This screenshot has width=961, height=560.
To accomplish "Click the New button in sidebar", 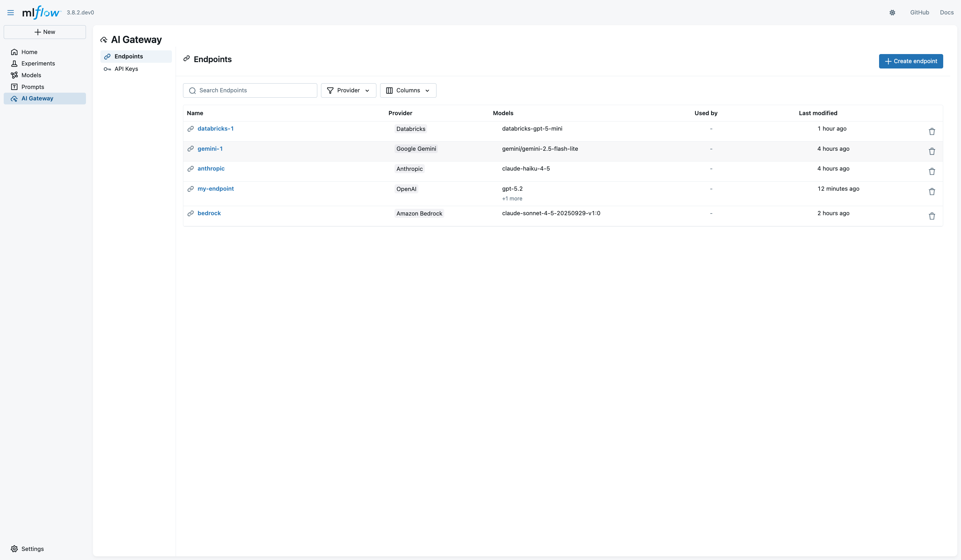I will (x=45, y=32).
